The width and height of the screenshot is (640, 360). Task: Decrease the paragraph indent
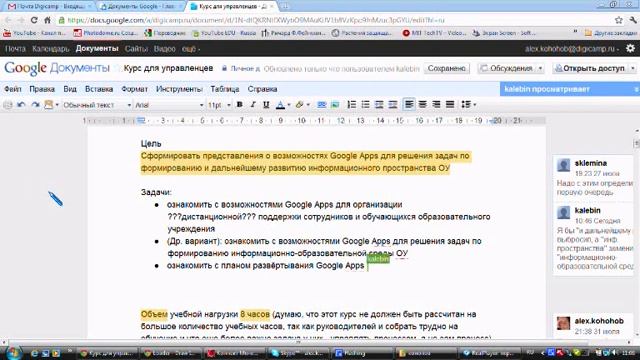[x=379, y=105]
